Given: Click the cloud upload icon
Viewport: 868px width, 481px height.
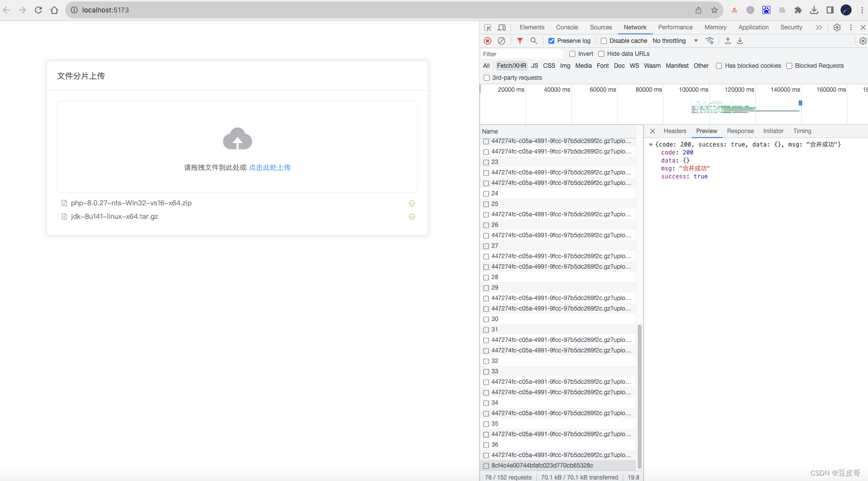Looking at the screenshot, I should pyautogui.click(x=237, y=139).
